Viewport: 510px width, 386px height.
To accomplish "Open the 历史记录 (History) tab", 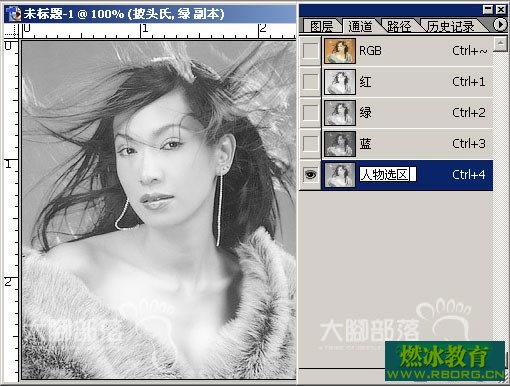I will coord(451,26).
